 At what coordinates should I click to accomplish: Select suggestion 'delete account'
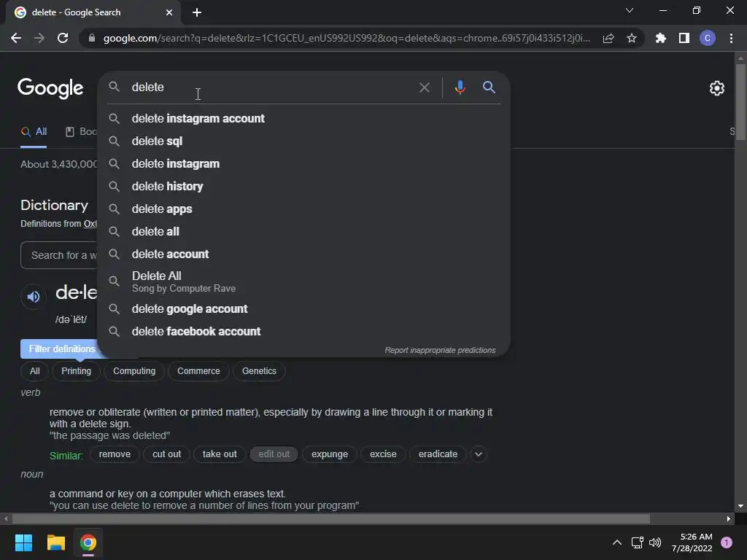[303, 254]
